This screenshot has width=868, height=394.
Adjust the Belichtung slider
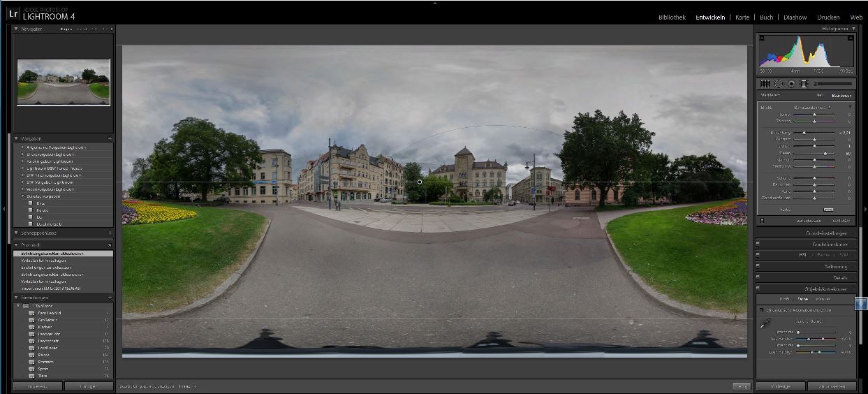pyautogui.click(x=804, y=132)
